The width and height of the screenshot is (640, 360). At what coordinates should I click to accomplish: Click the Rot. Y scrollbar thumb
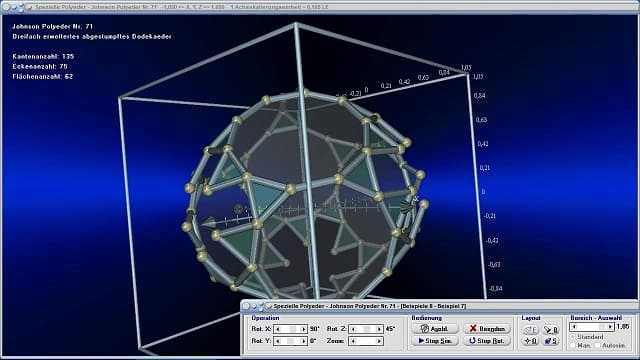(x=290, y=341)
